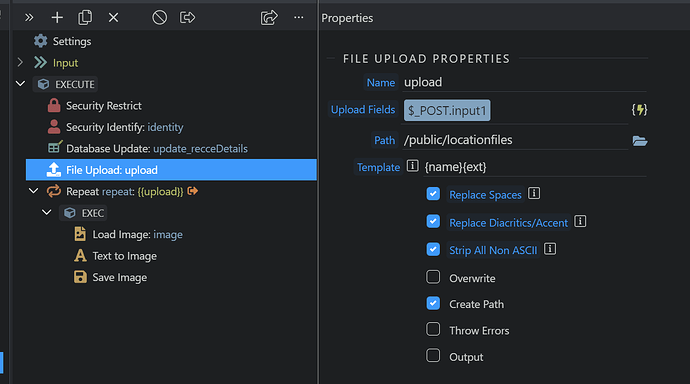Screen dimensions: 690x384
Task: Click the Properties panel title
Action: pyautogui.click(x=347, y=18)
